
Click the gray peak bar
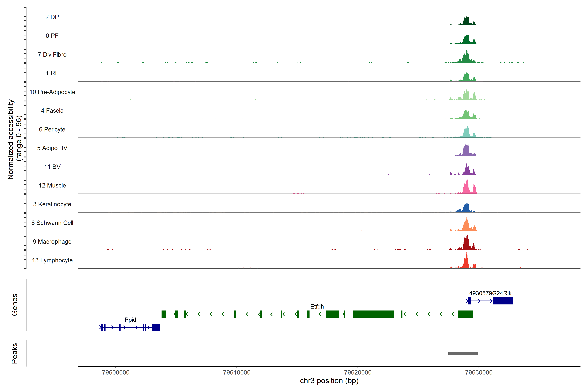463,353
